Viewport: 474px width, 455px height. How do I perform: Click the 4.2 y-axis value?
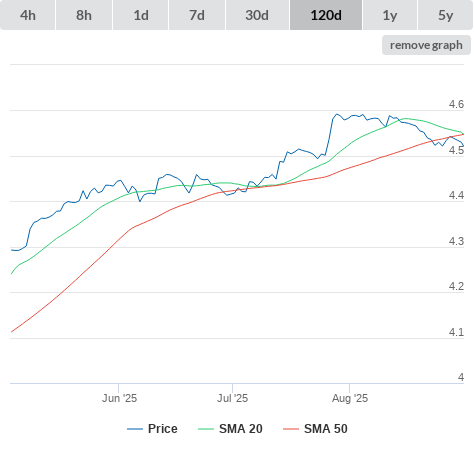click(456, 286)
